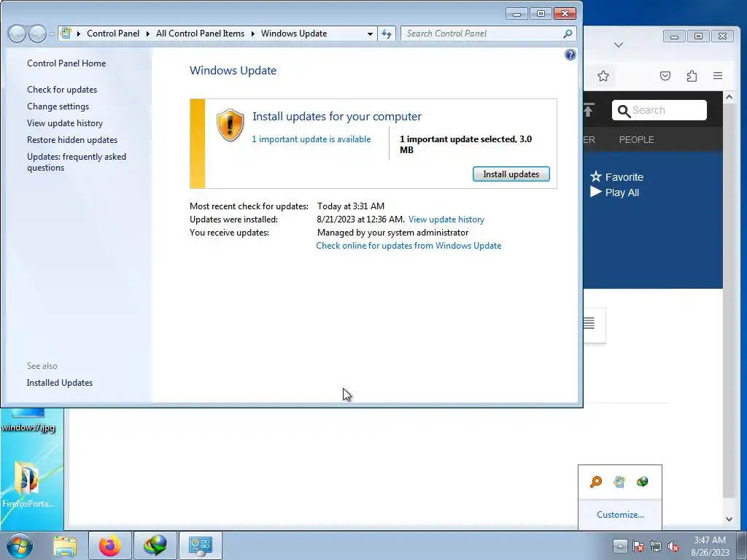Click the Install updates button
The image size is (747, 560).
(x=511, y=174)
